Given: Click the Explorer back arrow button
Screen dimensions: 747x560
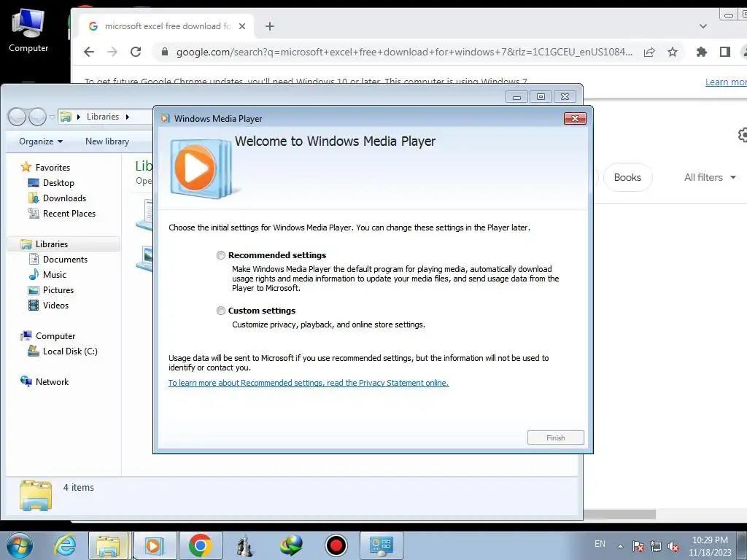Looking at the screenshot, I should pos(18,117).
